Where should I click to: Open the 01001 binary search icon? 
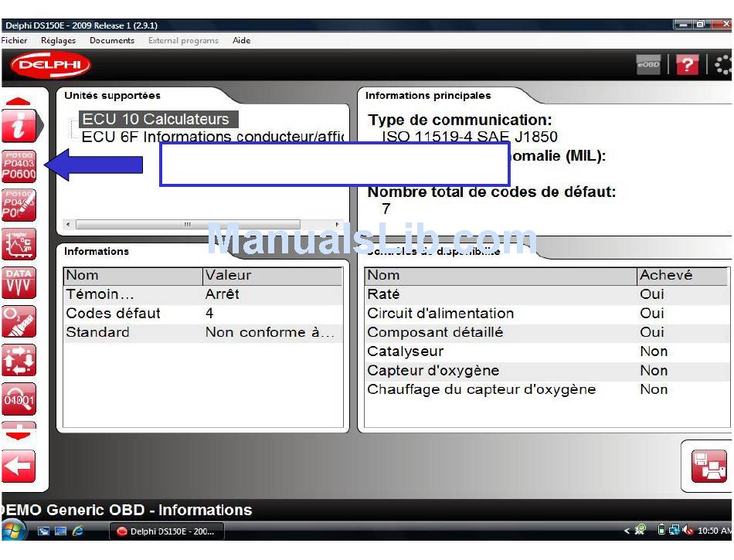pos(19,399)
